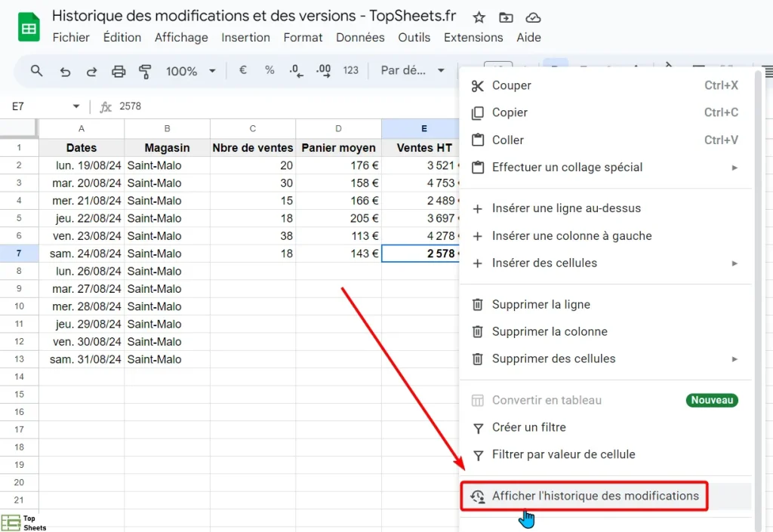Image resolution: width=773 pixels, height=532 pixels.
Task: Expand Supprimer des cellules submenu arrow
Action: pos(735,358)
